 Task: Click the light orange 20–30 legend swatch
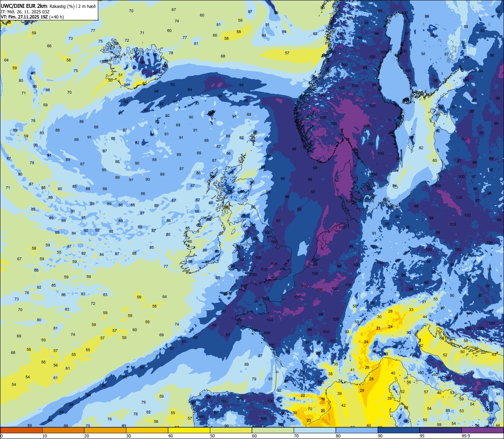click(105, 430)
